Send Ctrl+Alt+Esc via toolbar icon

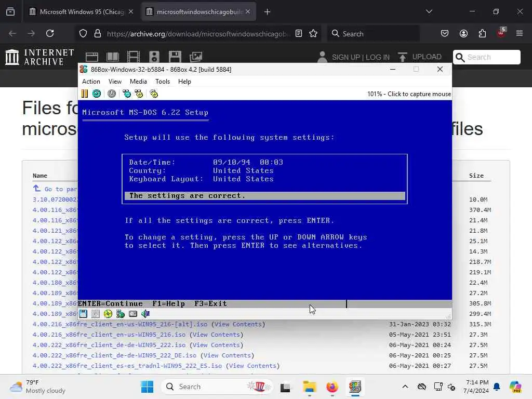click(139, 94)
